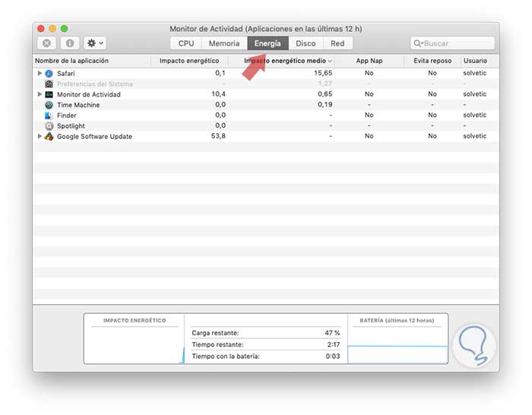
Task: Click the quit process stop icon
Action: 46,43
